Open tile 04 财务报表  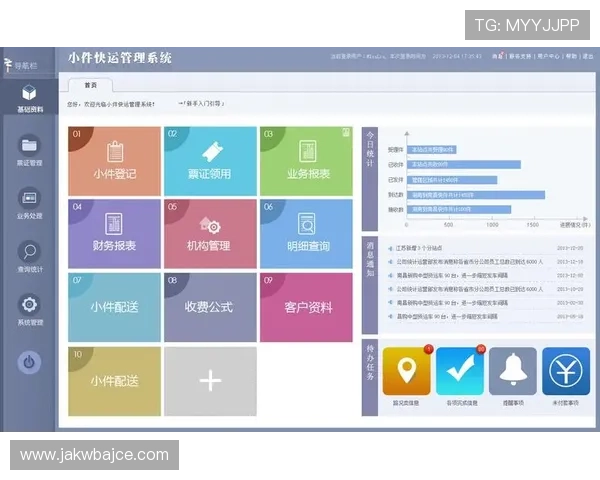click(114, 233)
